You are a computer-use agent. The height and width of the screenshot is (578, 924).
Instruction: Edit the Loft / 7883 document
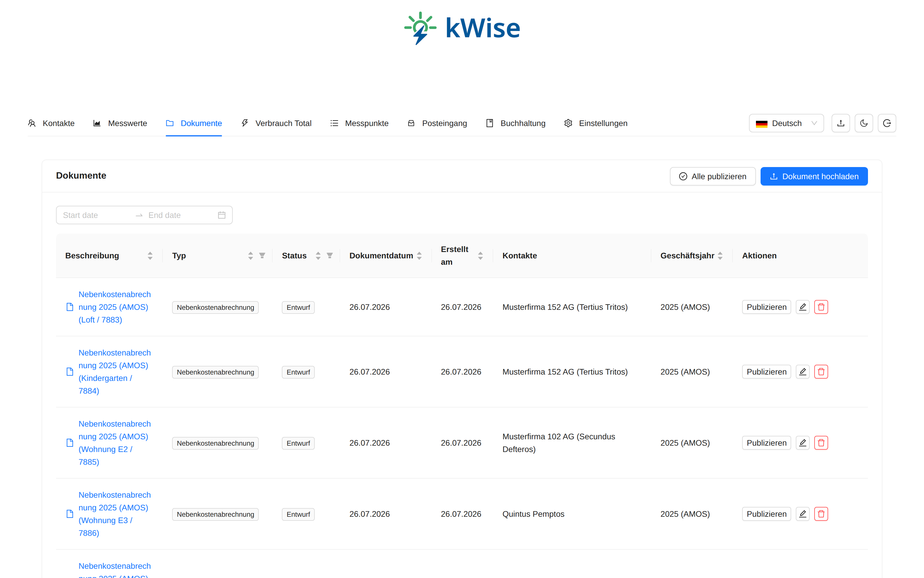[803, 307]
